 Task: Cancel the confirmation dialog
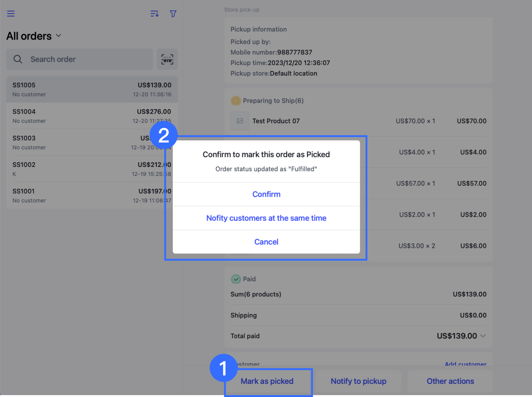(266, 242)
